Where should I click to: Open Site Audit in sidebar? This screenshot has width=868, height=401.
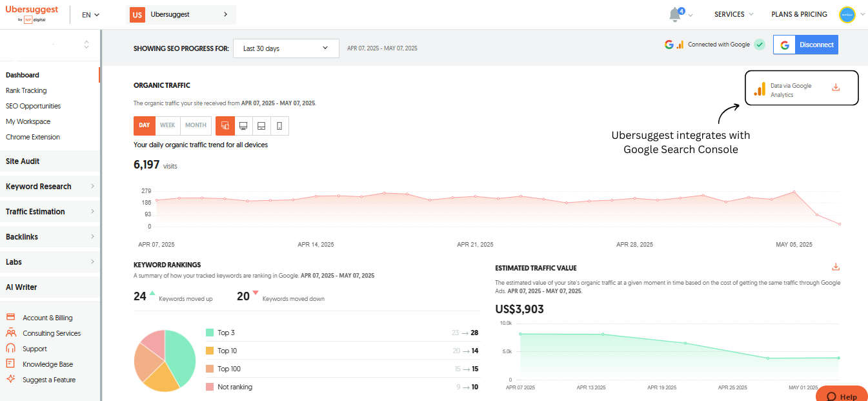[50, 161]
